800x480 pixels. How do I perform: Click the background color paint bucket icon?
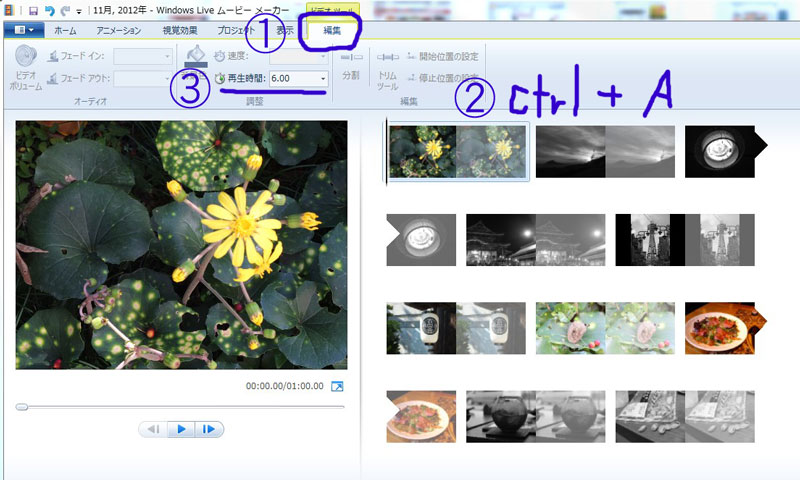click(197, 56)
